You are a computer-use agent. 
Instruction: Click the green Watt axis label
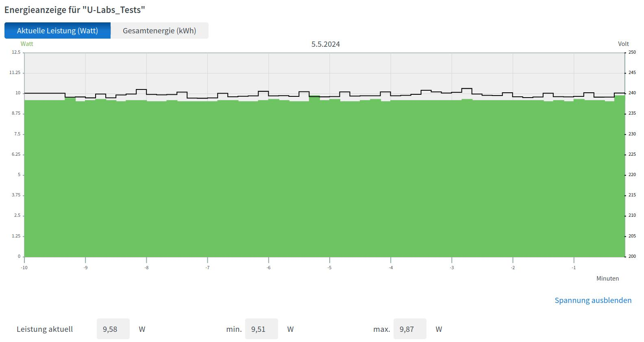click(x=27, y=44)
